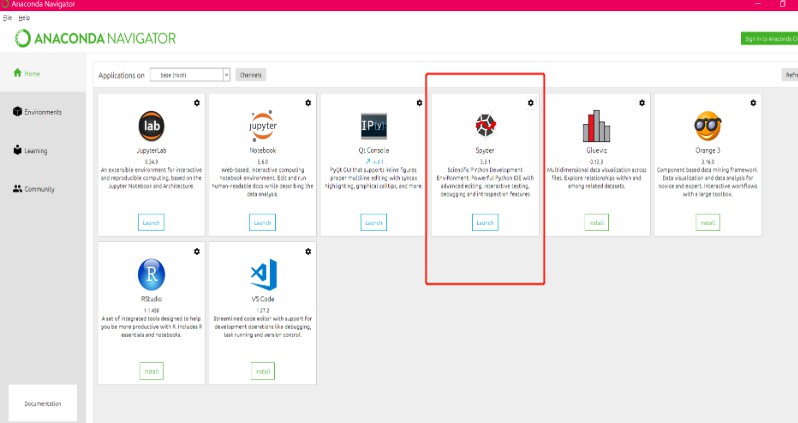This screenshot has width=798, height=423.
Task: Click the RStudio title text
Action: [151, 299]
